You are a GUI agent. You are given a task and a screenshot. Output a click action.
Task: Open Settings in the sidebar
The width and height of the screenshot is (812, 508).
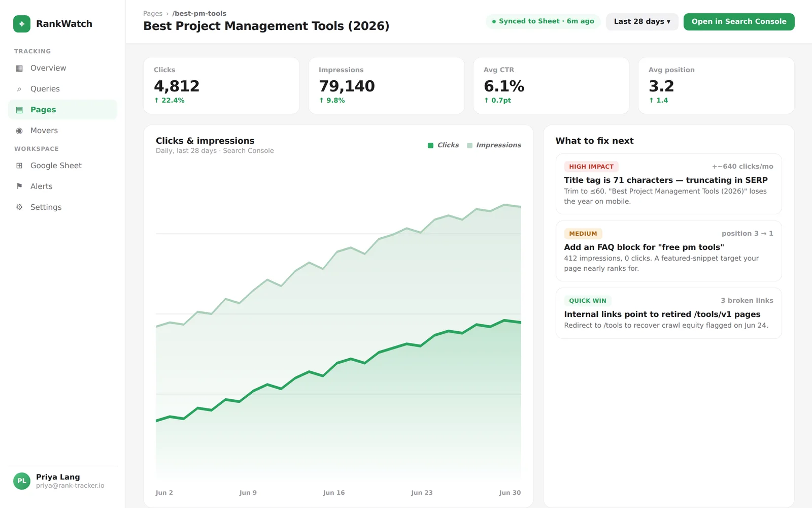pos(62,207)
